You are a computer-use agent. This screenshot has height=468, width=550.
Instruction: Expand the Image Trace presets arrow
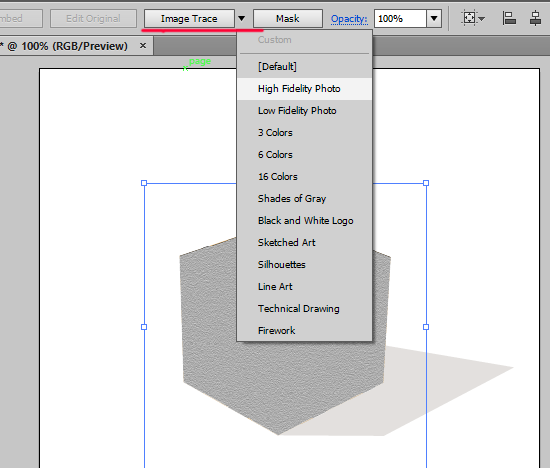pos(241,18)
